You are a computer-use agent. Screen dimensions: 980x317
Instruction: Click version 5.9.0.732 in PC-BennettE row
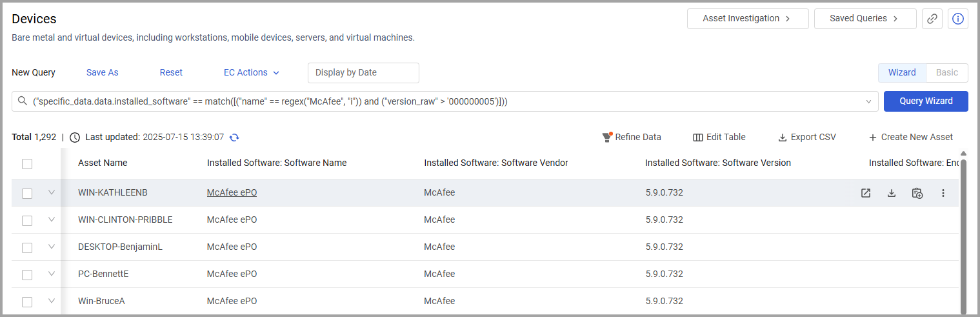tap(664, 274)
